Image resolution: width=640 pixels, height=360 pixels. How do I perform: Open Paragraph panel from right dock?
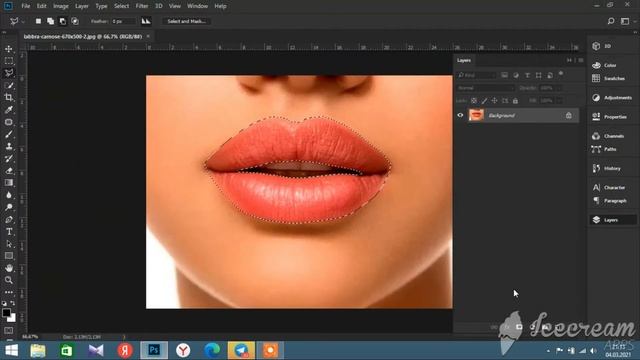(x=609, y=201)
